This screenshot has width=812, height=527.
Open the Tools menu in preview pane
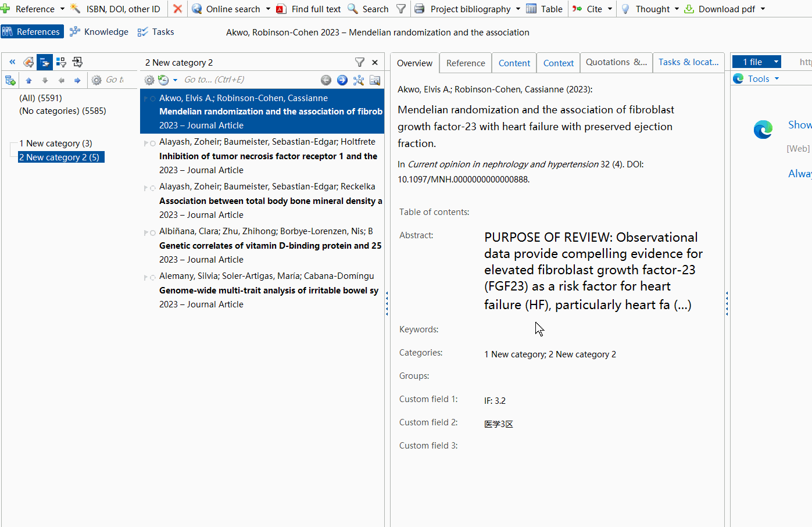(756, 78)
